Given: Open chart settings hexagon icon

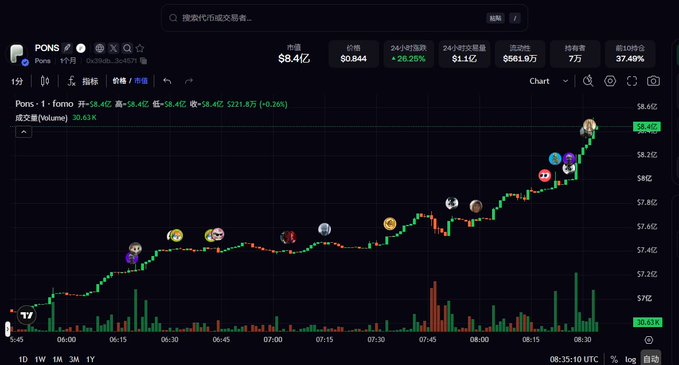Looking at the screenshot, I should (x=610, y=81).
